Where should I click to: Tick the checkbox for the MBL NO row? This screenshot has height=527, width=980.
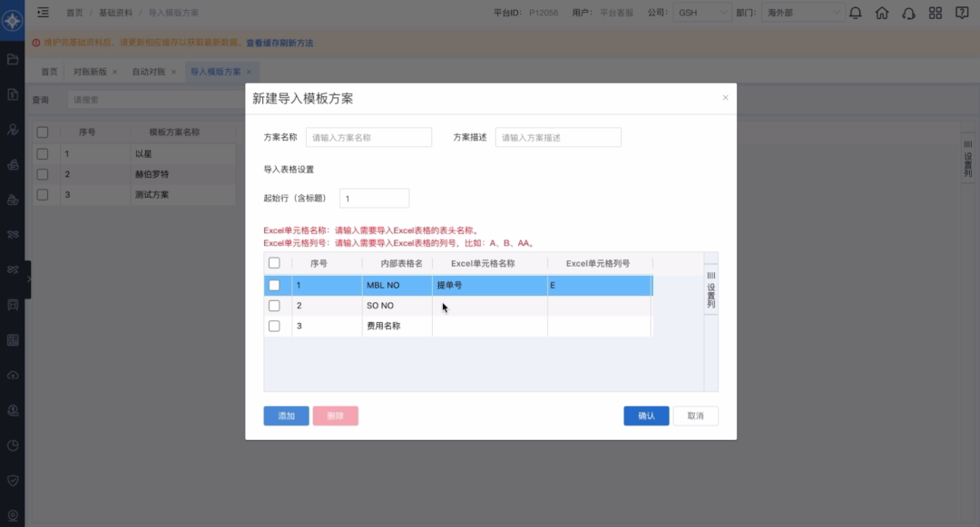click(274, 285)
